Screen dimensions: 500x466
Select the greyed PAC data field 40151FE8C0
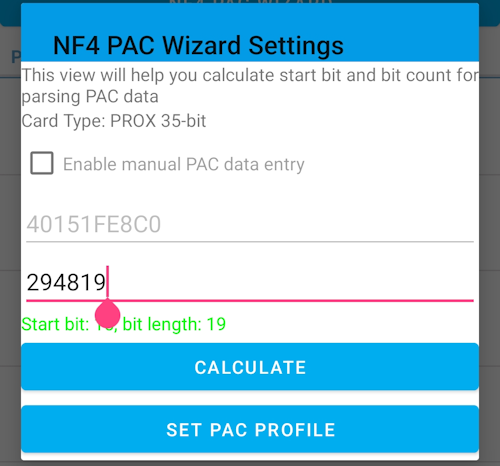coord(250,225)
